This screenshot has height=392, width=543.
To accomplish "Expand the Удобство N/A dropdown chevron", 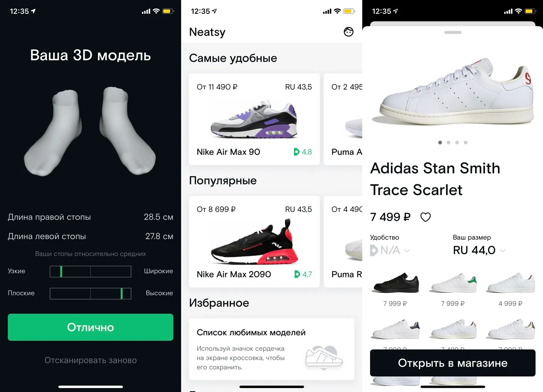I will (407, 250).
